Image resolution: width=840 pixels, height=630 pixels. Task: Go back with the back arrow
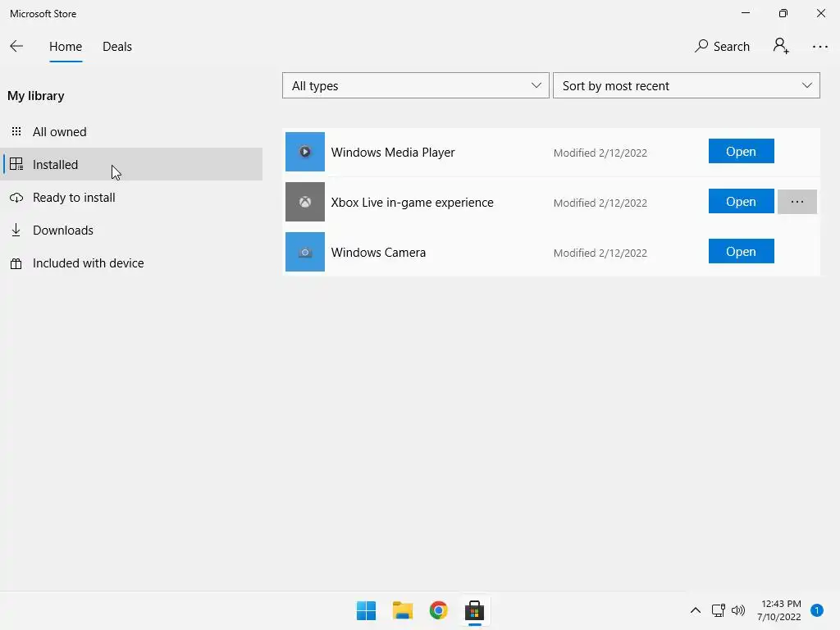point(16,47)
